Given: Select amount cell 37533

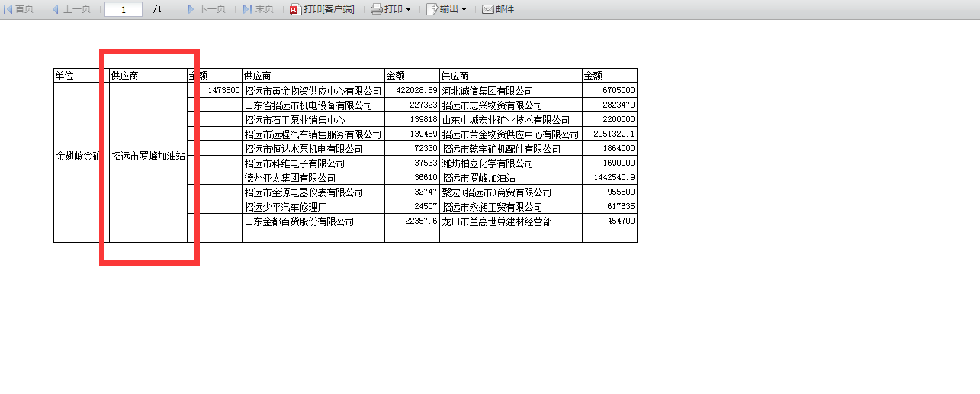Looking at the screenshot, I should 412,163.
